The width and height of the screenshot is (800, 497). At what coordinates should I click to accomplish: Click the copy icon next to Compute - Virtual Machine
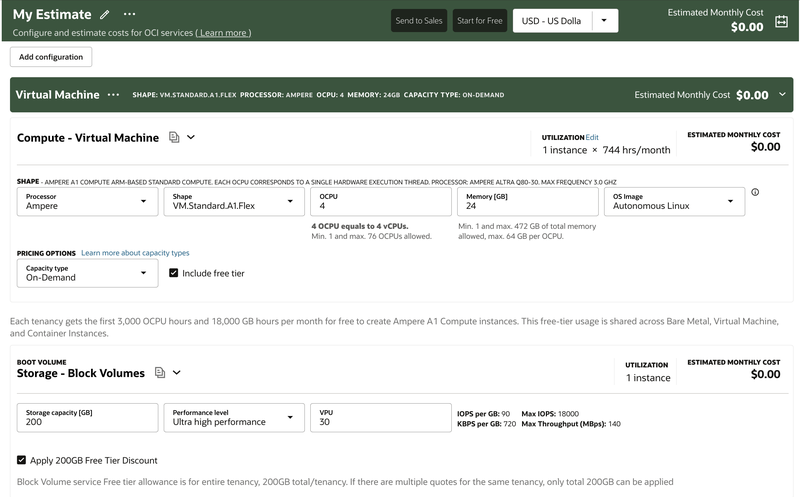(174, 137)
